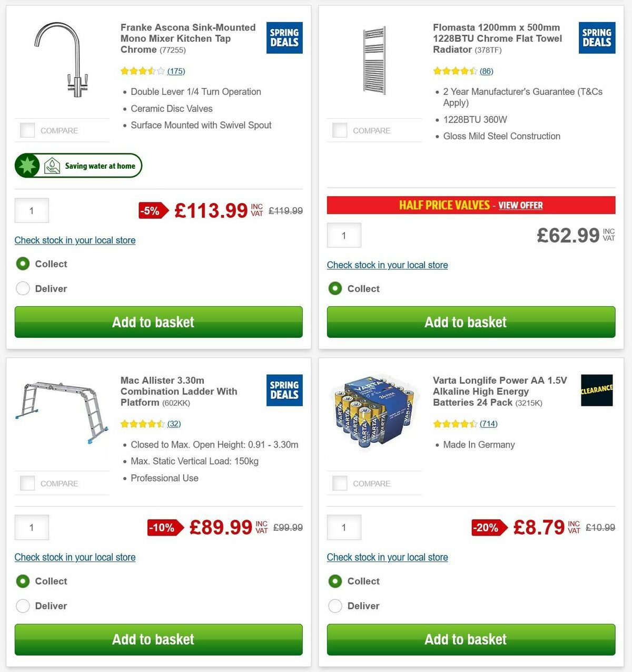Select Deliver for the Mac Allister ladder
Viewport: 632px width, 672px height.
(23, 606)
